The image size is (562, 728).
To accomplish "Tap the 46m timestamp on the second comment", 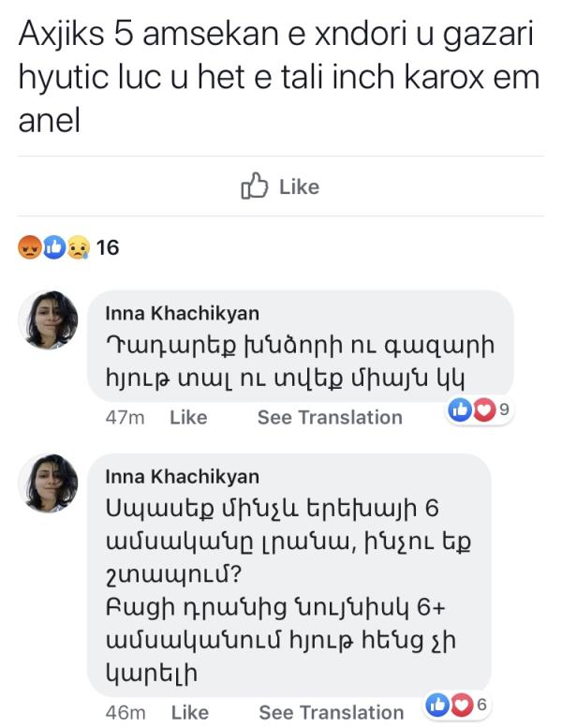I will click(x=125, y=712).
